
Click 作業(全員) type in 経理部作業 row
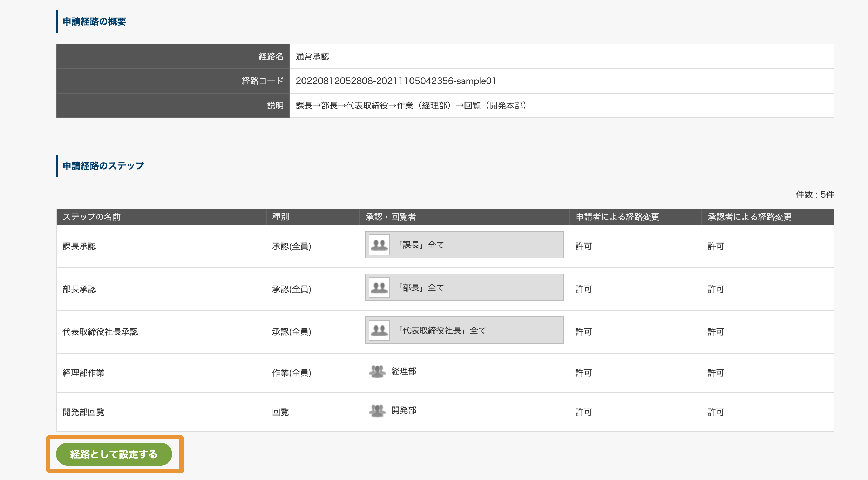[x=292, y=373]
